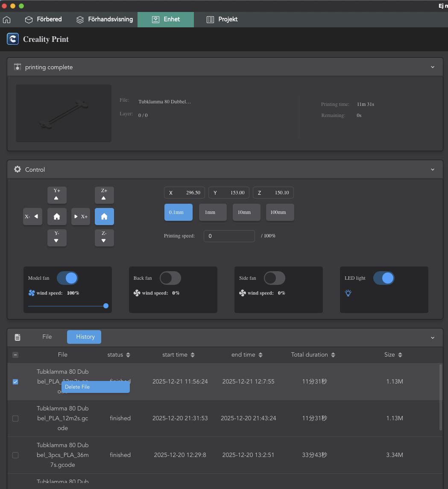Click the home icon in top navigation

point(7,20)
